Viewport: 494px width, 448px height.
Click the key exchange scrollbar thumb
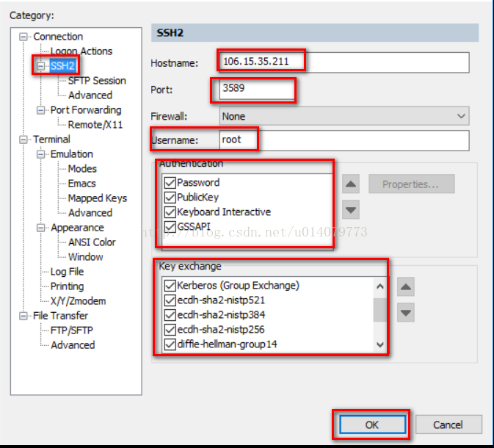pos(380,310)
